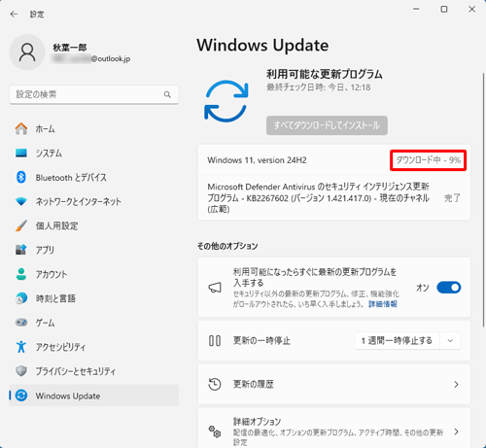Click the アプリ icon in sidebar
The image size is (486, 448).
click(21, 250)
